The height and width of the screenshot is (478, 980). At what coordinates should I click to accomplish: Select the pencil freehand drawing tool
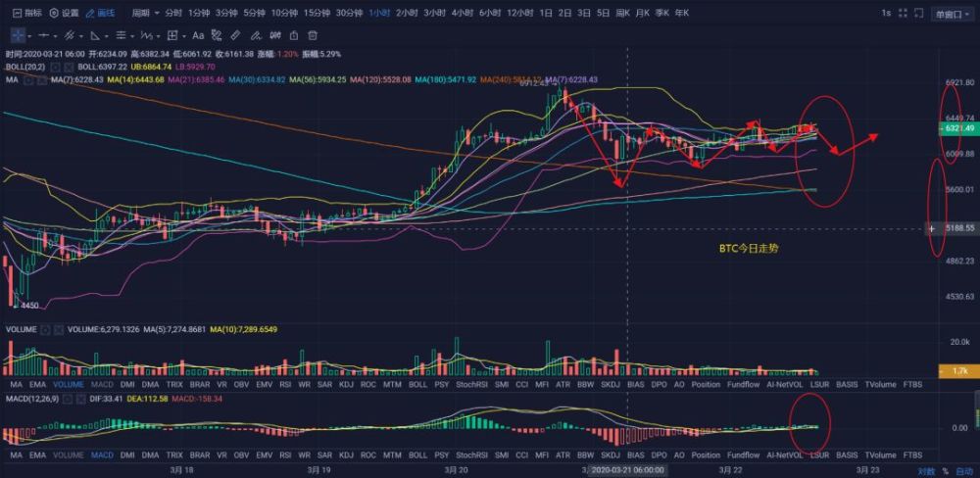(x=255, y=35)
